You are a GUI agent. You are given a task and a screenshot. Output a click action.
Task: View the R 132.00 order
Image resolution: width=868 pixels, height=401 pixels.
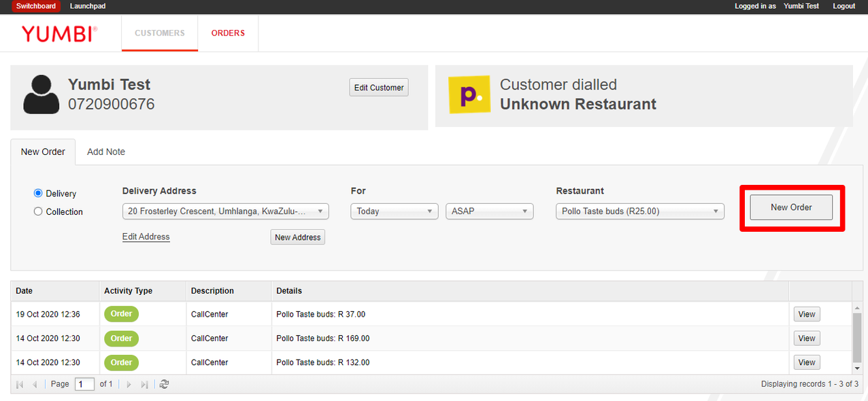pos(807,362)
